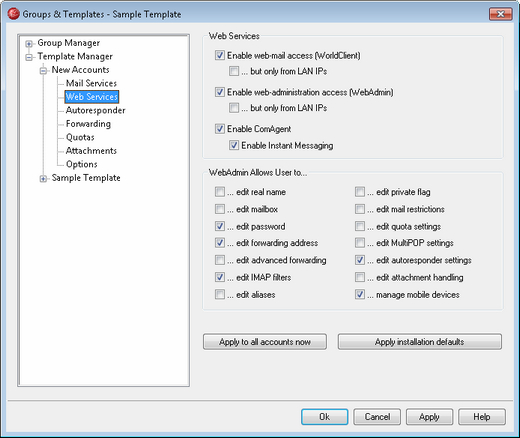Select Attachments in the tree
Viewport: 520px width, 438px height.
click(x=91, y=151)
